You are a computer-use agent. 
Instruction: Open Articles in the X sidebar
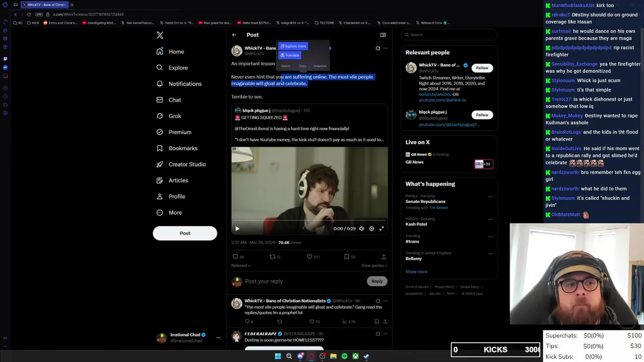[x=172, y=180]
